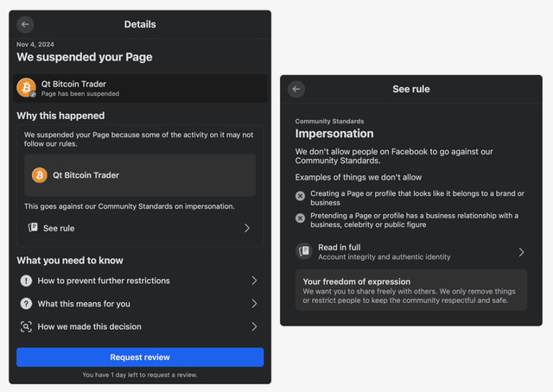This screenshot has height=392, width=553.
Task: Click the Nov 4, 2024 date text
Action: click(35, 44)
